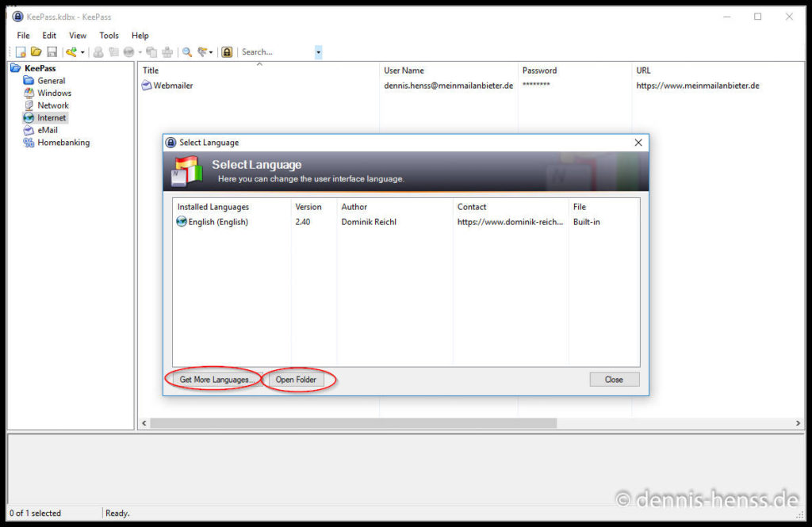Image resolution: width=812 pixels, height=527 pixels.
Task: Click the Copy User Name toolbar icon
Action: (x=98, y=52)
